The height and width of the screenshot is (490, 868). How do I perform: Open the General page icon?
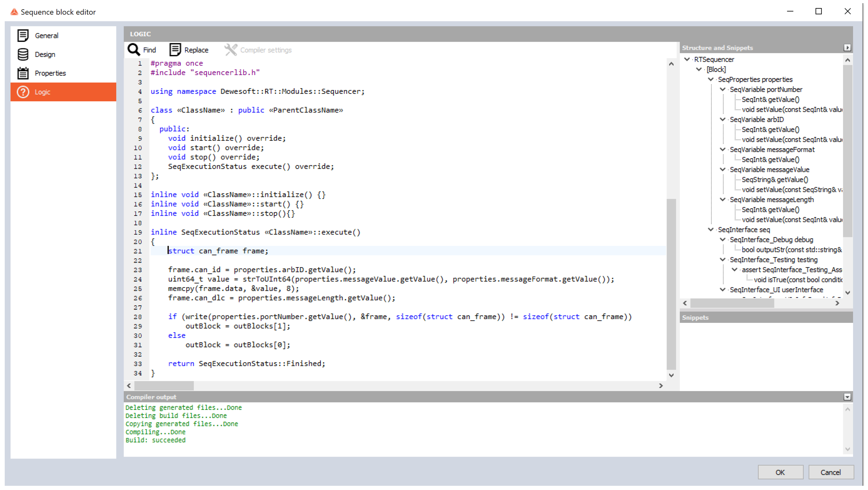[23, 35]
